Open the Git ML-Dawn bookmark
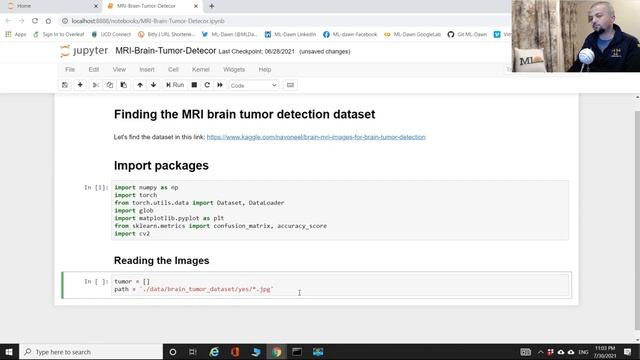Viewport: 640px width, 360px height. click(467, 34)
